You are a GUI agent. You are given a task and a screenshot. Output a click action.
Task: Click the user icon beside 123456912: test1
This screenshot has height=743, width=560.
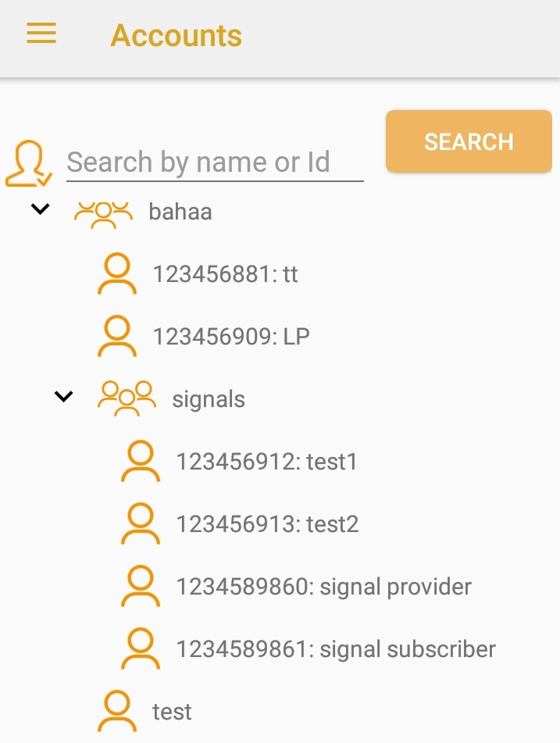point(141,462)
